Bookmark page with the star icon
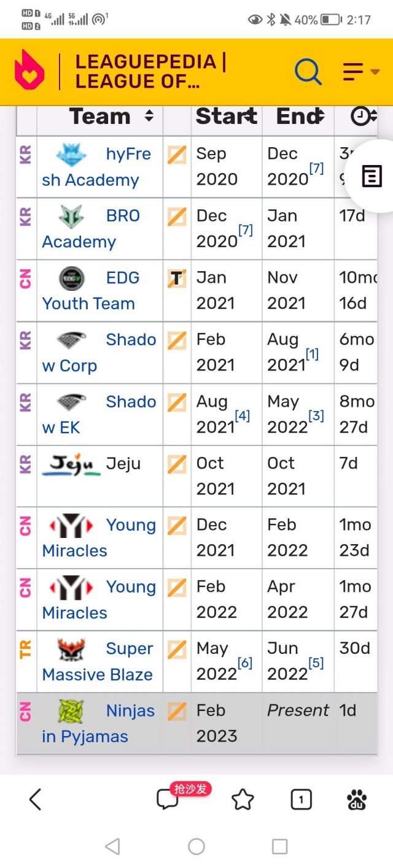The image size is (393, 868). (243, 799)
